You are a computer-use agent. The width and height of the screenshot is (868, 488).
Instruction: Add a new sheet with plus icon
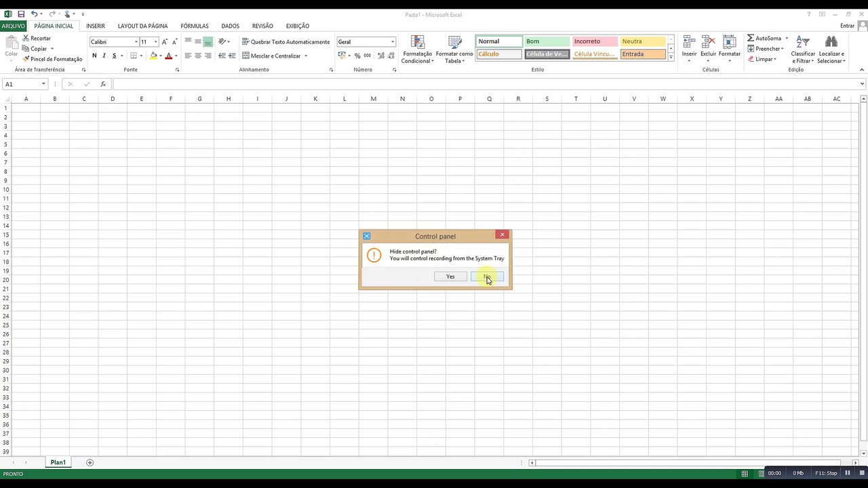(x=90, y=462)
